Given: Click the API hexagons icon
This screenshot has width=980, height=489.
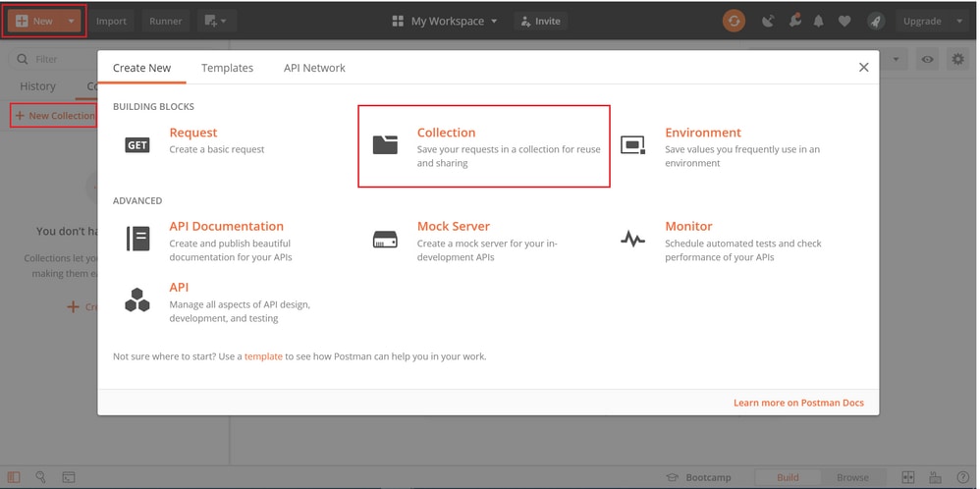Looking at the screenshot, I should pyautogui.click(x=136, y=300).
